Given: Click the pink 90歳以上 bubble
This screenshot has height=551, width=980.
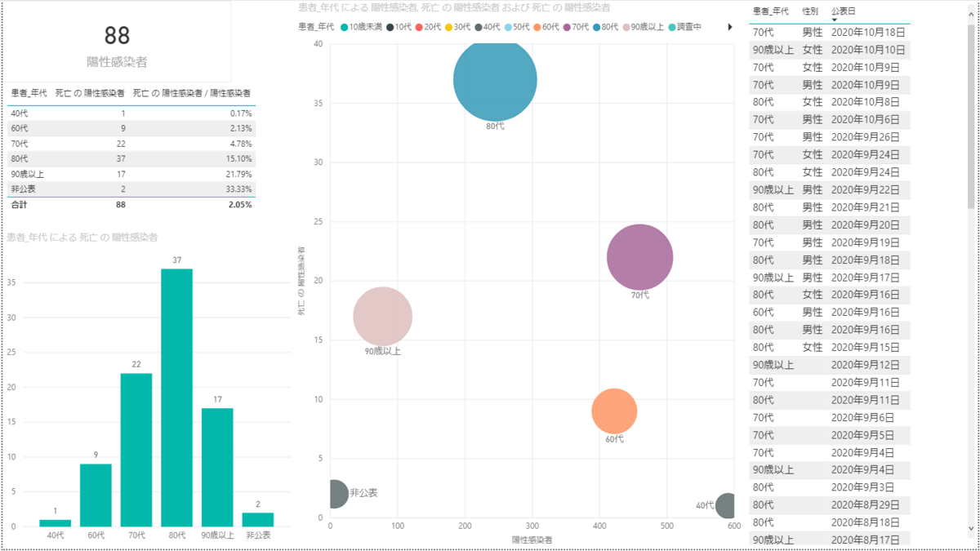Looking at the screenshot, I should [x=383, y=316].
